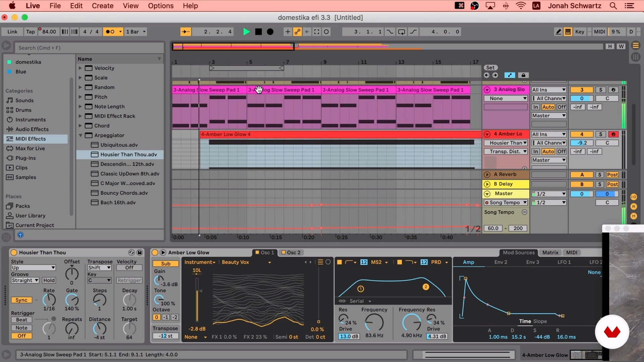This screenshot has height=362, width=644.
Task: Arm the 4 Amber Lo track for recording
Action: 613,134
